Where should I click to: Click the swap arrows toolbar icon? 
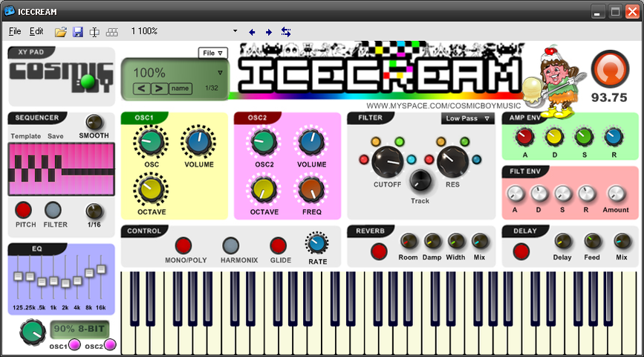point(286,32)
